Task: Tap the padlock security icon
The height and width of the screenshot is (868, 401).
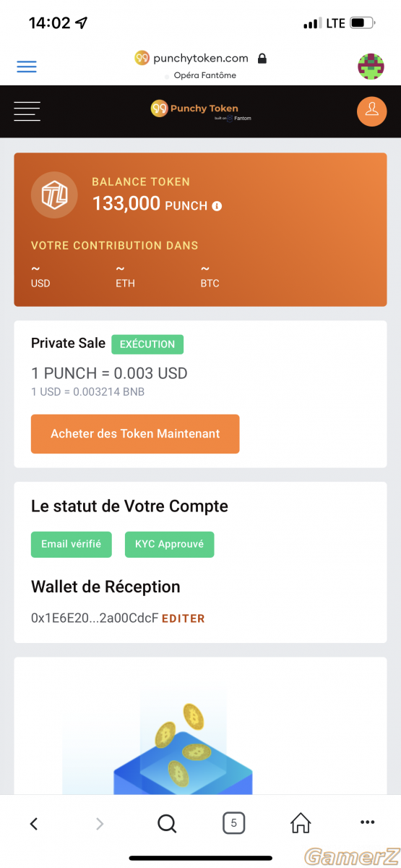Action: click(x=262, y=59)
